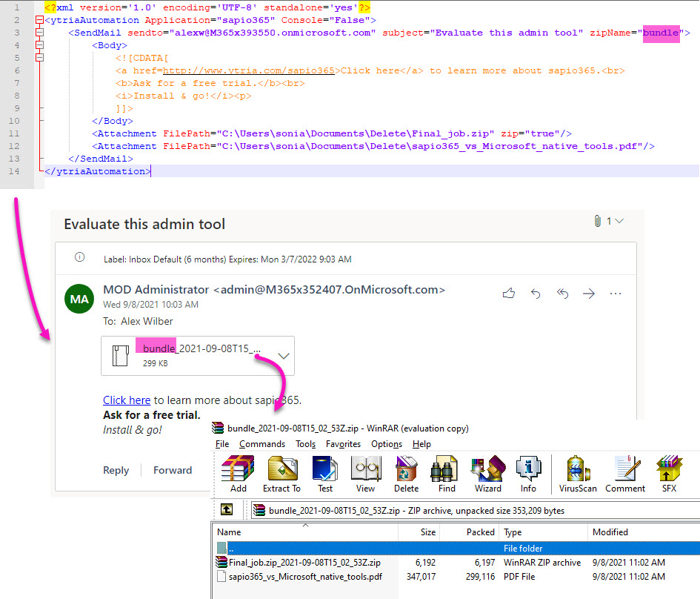Click the Forward button in email
The image size is (700, 599).
tap(173, 470)
